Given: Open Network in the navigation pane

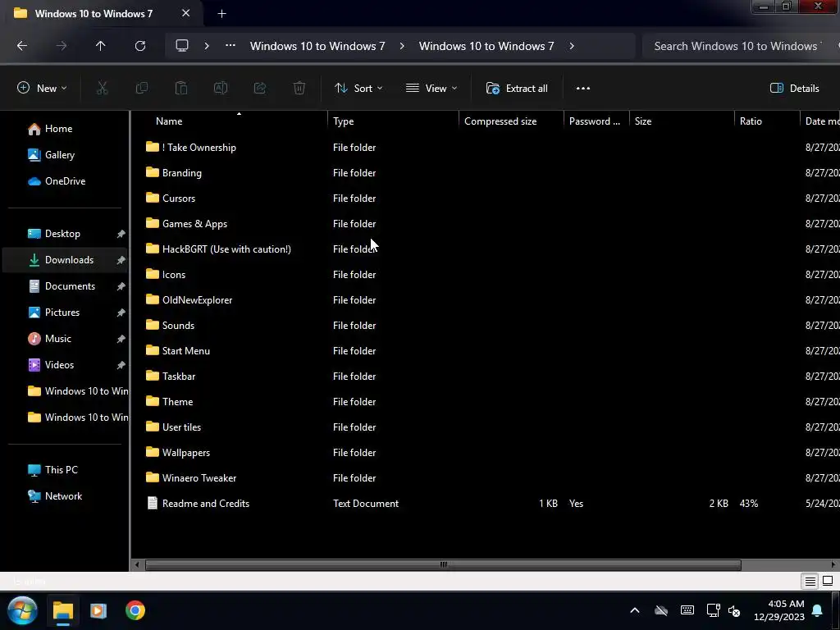Looking at the screenshot, I should pos(63,496).
